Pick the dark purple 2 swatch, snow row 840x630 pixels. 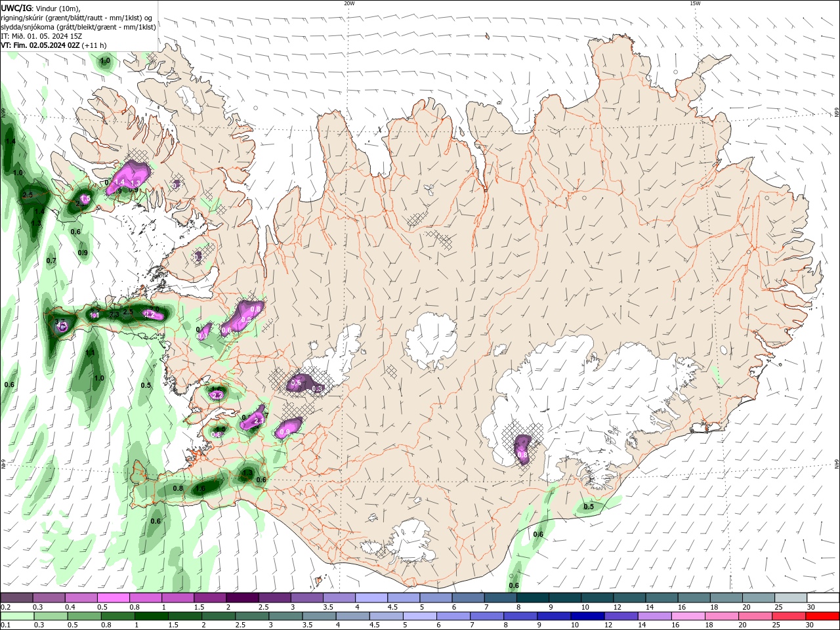point(241,598)
